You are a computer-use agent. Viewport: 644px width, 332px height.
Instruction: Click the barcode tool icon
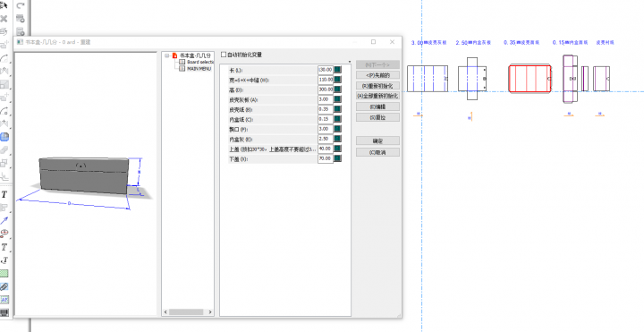point(4,312)
